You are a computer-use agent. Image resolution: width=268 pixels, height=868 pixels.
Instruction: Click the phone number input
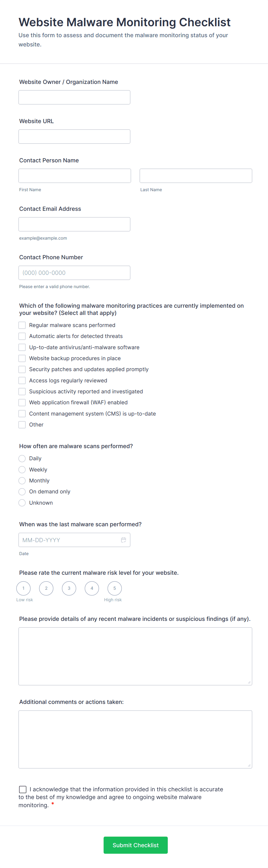(74, 273)
